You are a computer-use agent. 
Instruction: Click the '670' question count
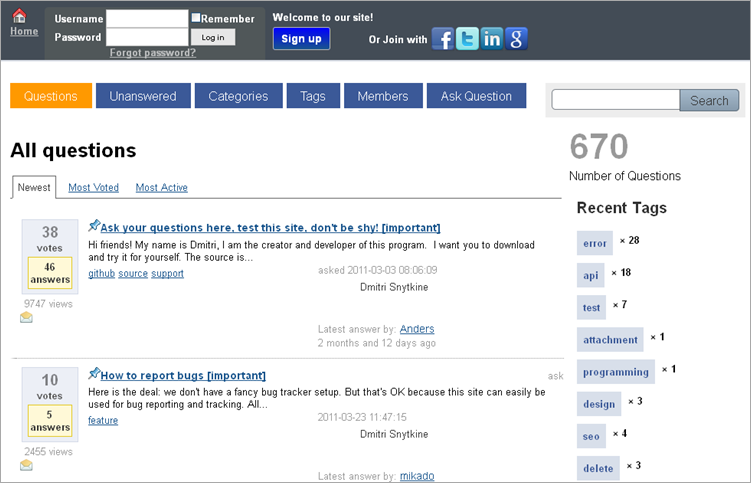coord(599,146)
